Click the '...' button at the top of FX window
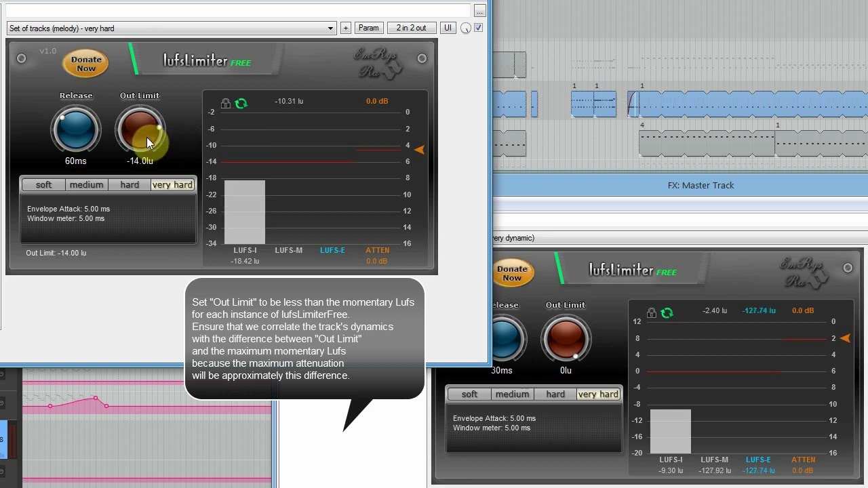868x488 pixels. point(480,11)
